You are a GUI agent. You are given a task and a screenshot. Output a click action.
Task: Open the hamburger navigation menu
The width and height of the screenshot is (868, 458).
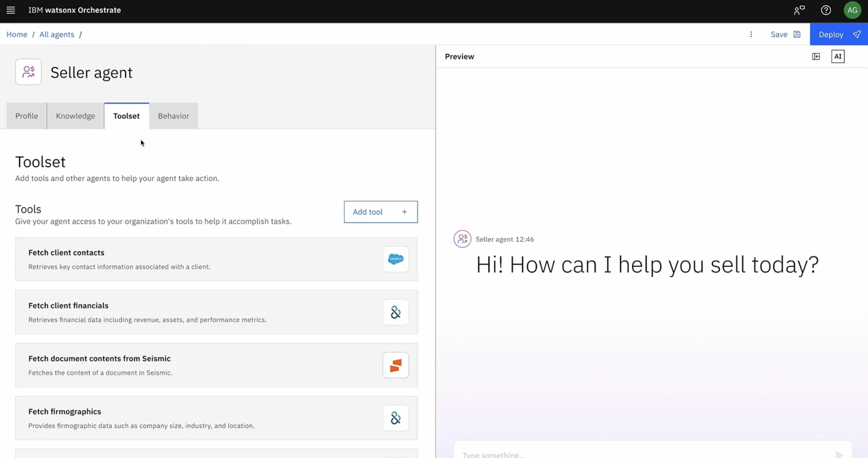coord(10,10)
